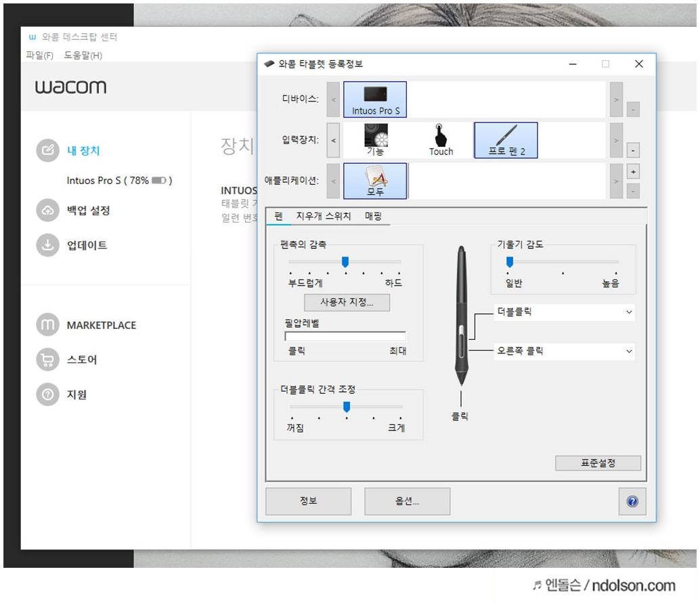This screenshot has width=700, height=603.
Task: Open the 오른쪽 클릭 pen button dropdown
Action: pyautogui.click(x=565, y=351)
